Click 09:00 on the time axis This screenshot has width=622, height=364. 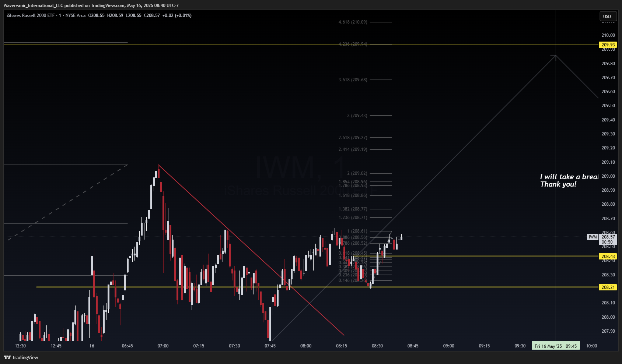[449, 346]
